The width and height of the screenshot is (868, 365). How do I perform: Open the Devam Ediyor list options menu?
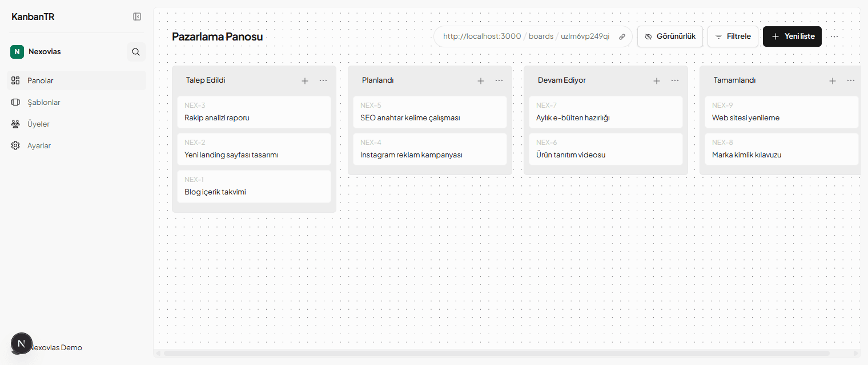click(675, 80)
